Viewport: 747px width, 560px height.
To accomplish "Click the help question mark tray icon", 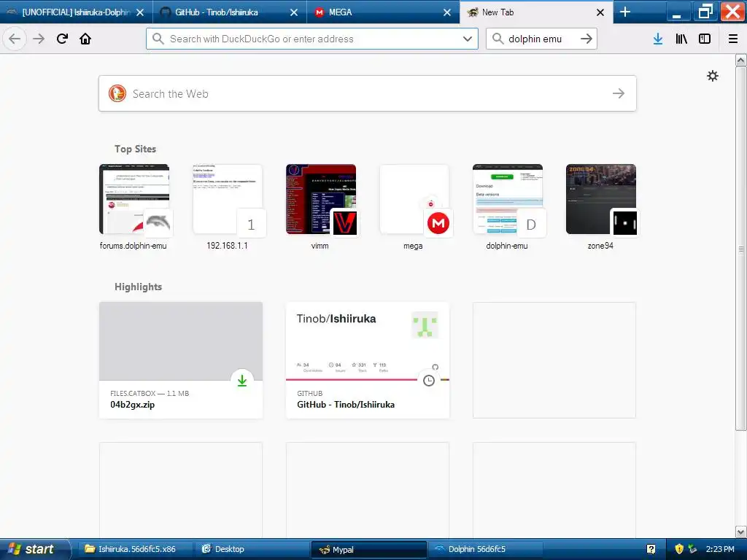I will click(x=651, y=549).
